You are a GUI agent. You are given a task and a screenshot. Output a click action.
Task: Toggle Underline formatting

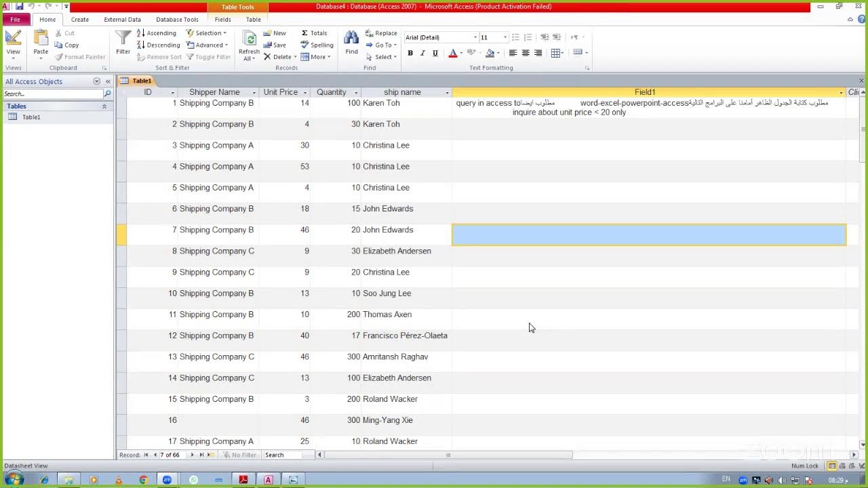[435, 53]
